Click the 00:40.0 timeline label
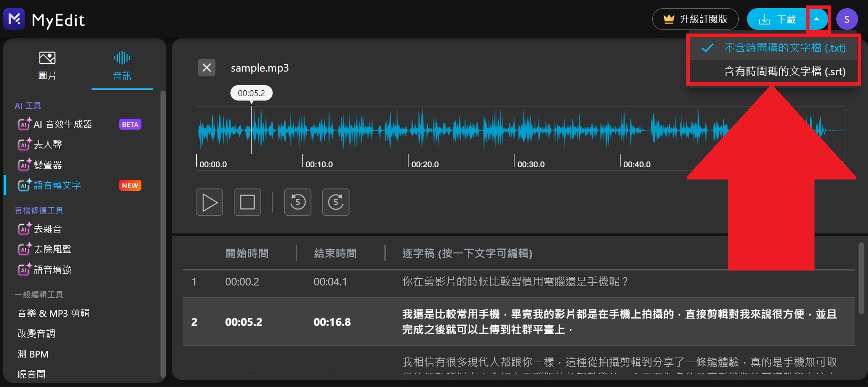This screenshot has height=387, width=868. pyautogui.click(x=637, y=164)
